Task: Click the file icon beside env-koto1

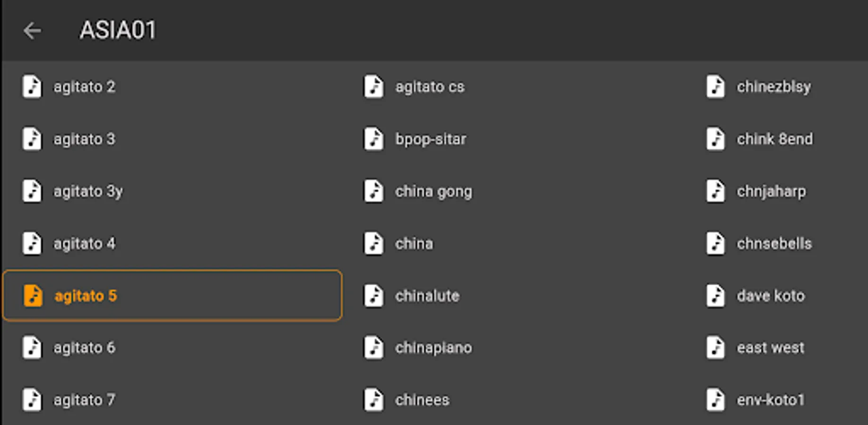Action: (x=716, y=400)
